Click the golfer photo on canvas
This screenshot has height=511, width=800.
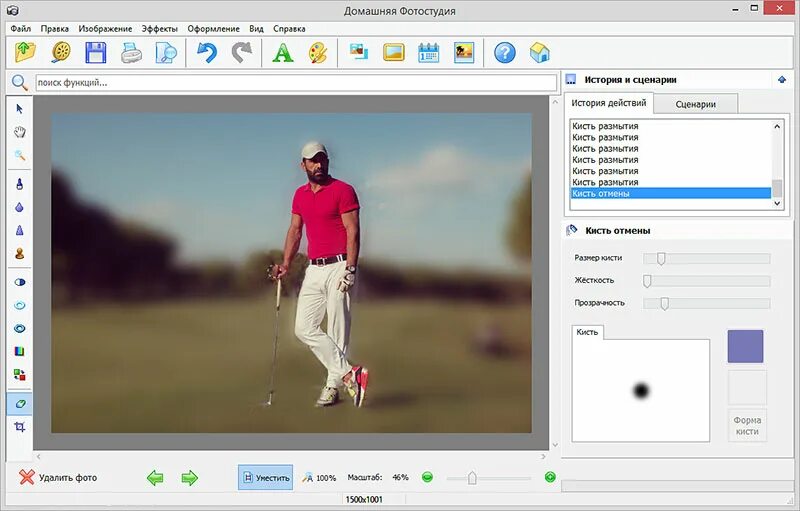(291, 273)
